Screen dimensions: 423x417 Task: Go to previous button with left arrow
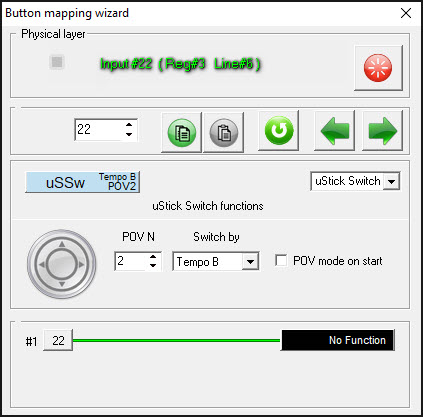click(334, 131)
